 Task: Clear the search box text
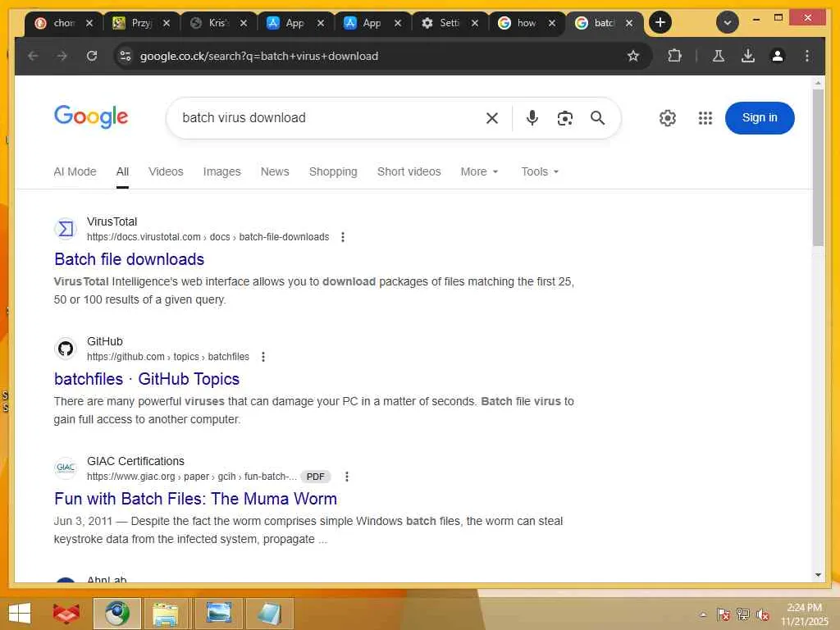coord(492,118)
